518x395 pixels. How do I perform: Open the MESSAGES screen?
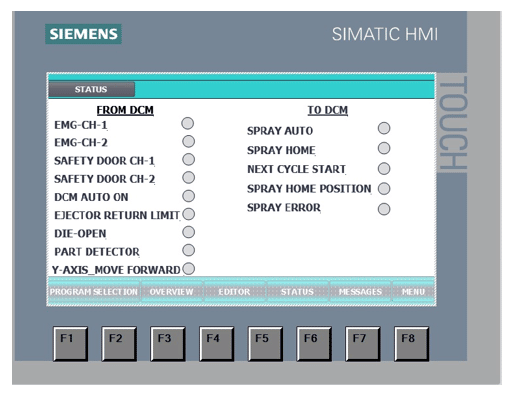coord(360,292)
